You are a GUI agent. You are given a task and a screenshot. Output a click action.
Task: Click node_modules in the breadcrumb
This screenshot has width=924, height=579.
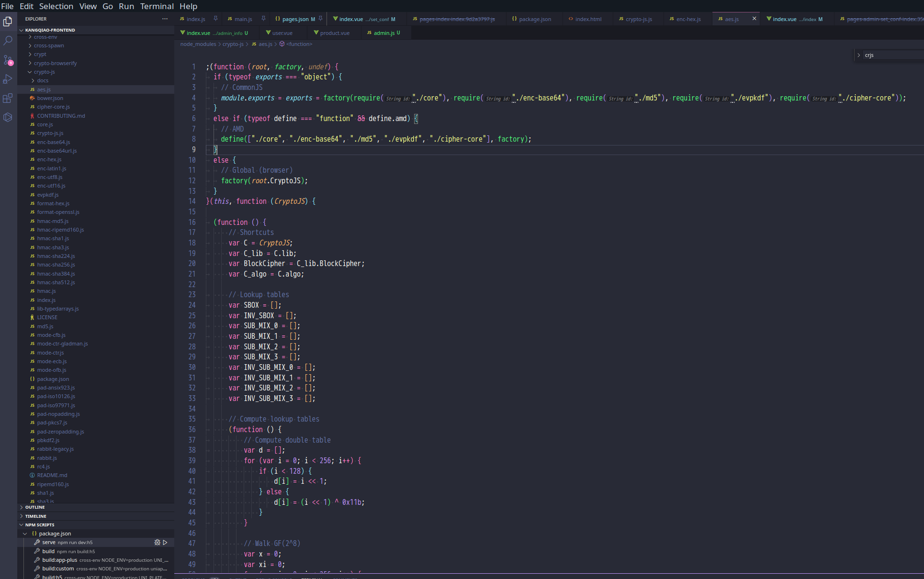tap(198, 44)
